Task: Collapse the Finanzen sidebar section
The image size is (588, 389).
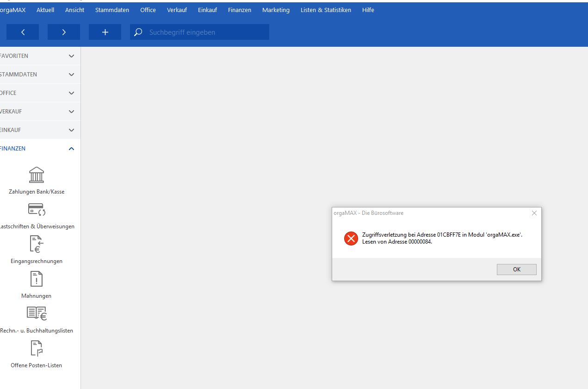Action: click(40, 149)
